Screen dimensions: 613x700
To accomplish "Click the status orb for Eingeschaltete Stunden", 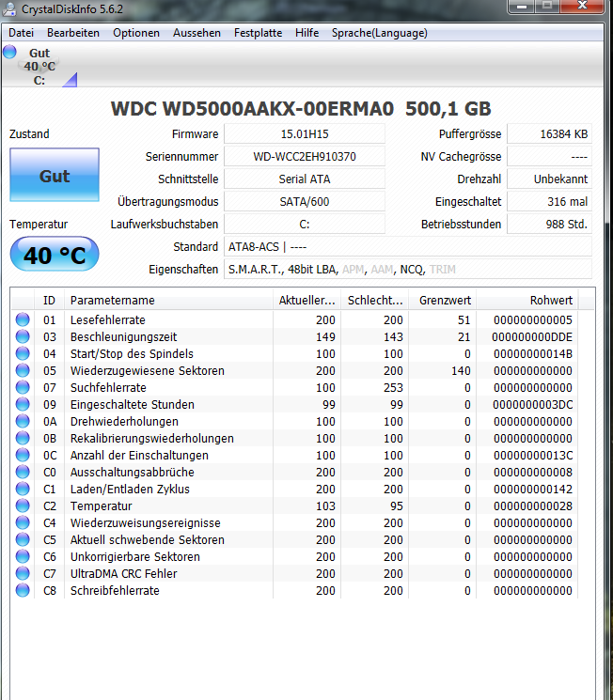I will click(23, 404).
